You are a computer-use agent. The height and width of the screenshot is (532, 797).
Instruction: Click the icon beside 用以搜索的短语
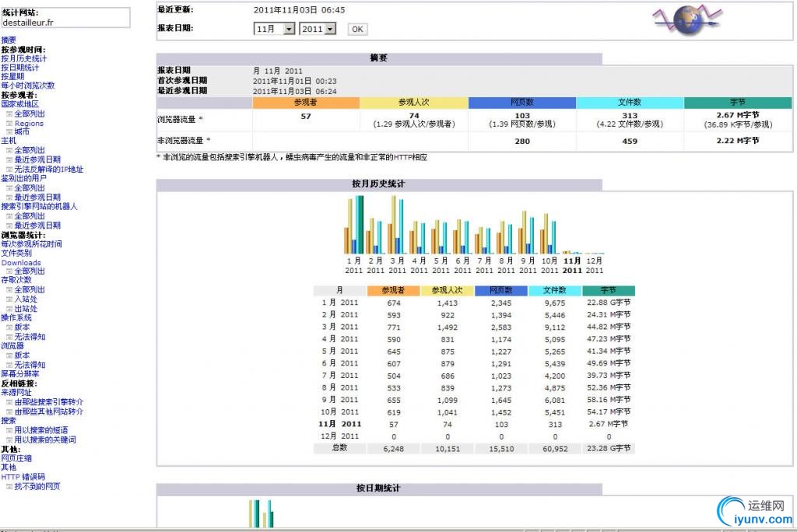click(x=9, y=430)
